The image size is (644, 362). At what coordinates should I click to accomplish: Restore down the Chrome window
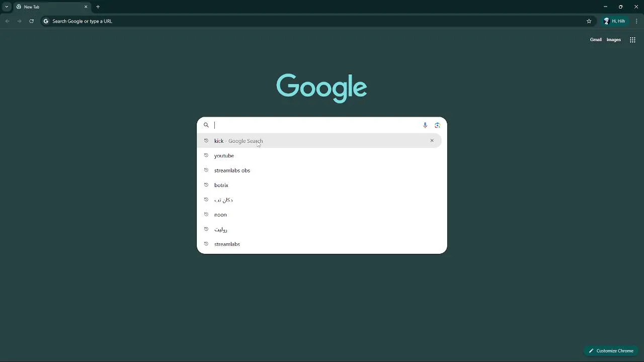621,7
